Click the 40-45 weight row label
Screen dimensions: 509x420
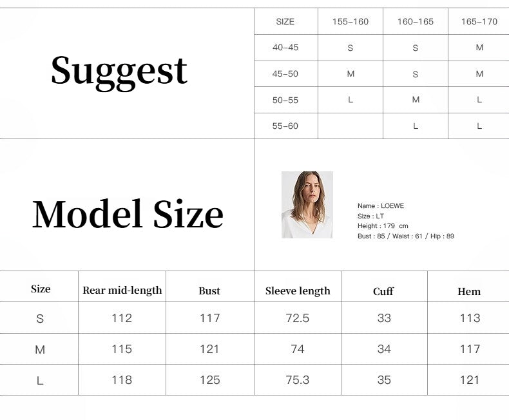pos(285,48)
